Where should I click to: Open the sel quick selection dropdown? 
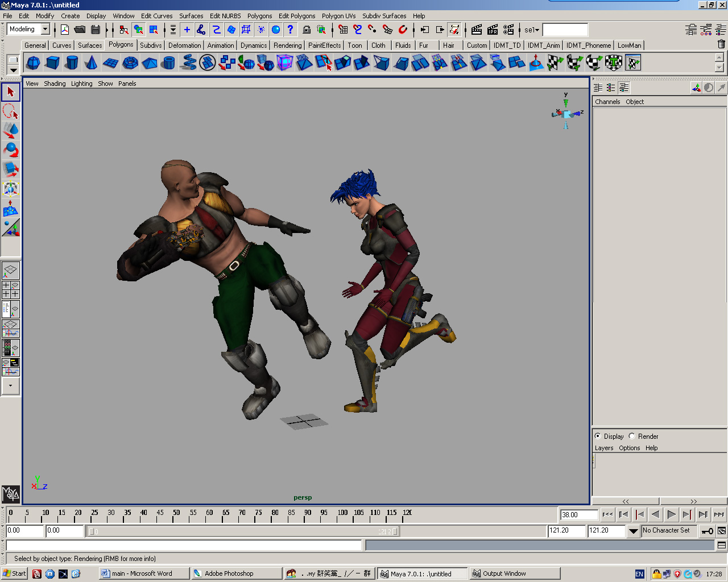[532, 30]
